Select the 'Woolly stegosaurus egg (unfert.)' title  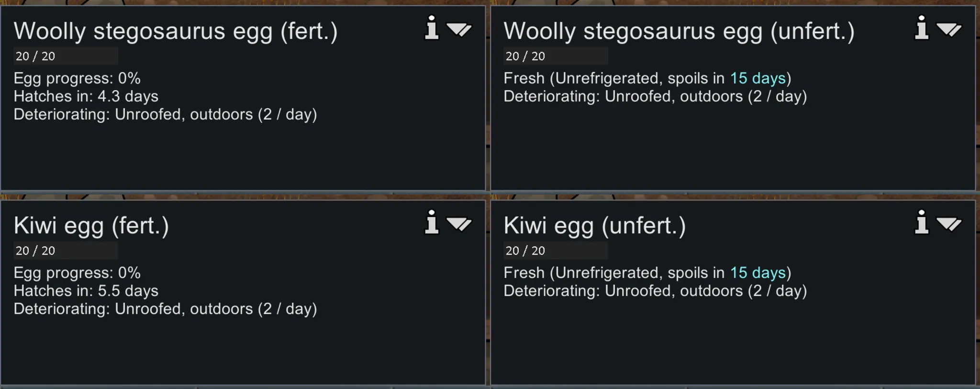pos(679,32)
